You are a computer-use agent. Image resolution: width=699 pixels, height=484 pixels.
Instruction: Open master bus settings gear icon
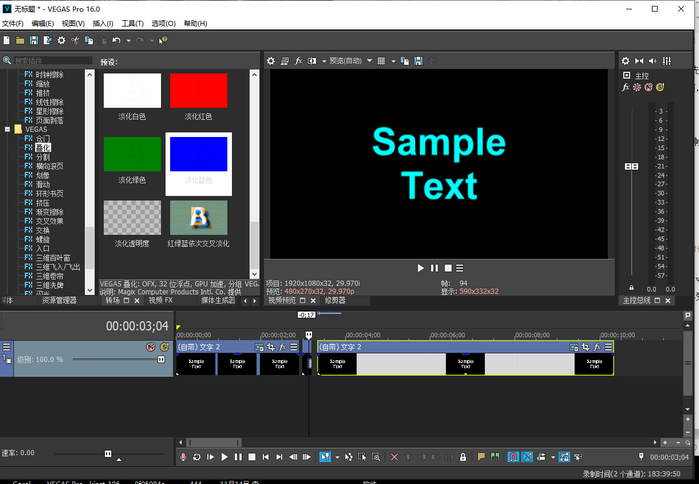pos(626,61)
